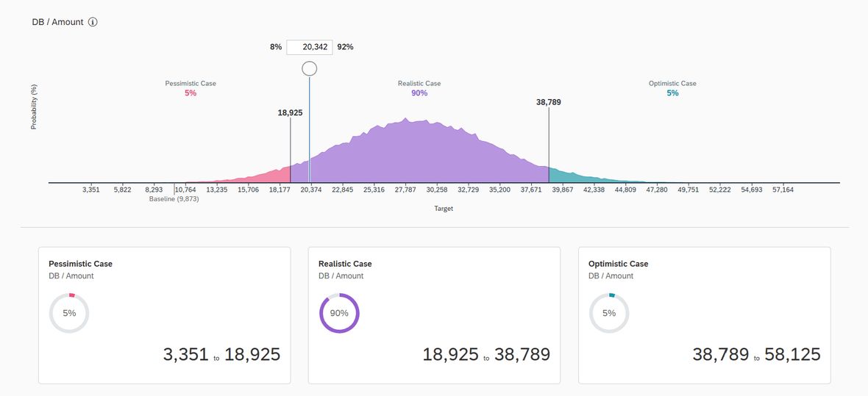Click the Pessimistic Case 5% donut icon

[x=69, y=313]
